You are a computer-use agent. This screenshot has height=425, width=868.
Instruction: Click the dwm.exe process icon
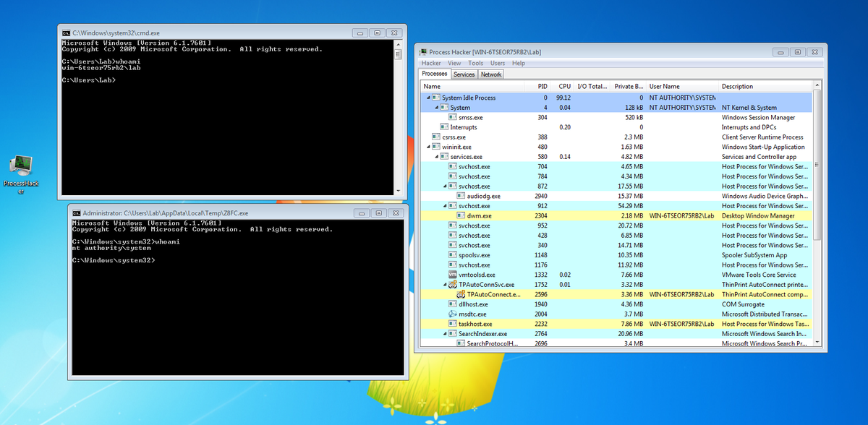pyautogui.click(x=461, y=215)
